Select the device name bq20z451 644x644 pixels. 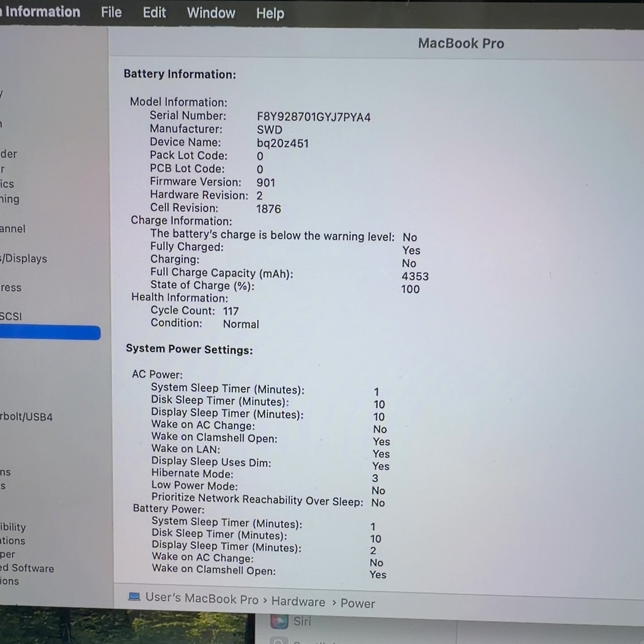[x=283, y=143]
